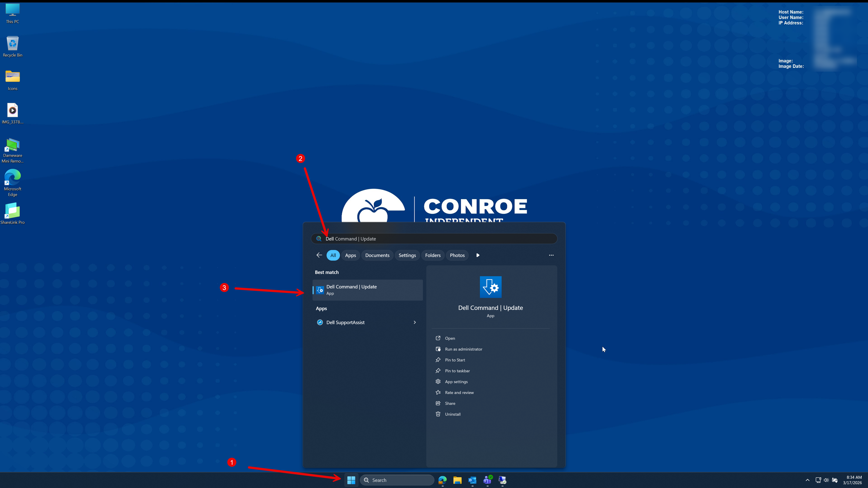Click the volume icon in system tray
Viewport: 868px width, 488px height.
coord(826,480)
